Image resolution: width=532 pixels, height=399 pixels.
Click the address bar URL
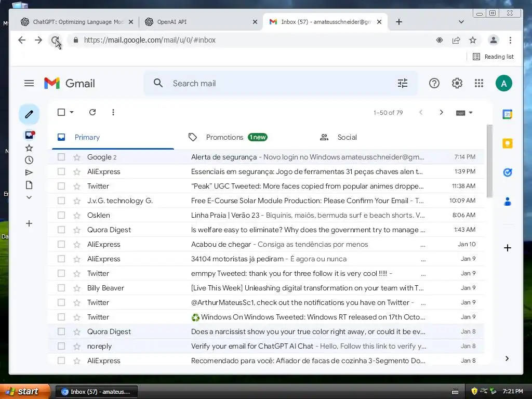(150, 40)
